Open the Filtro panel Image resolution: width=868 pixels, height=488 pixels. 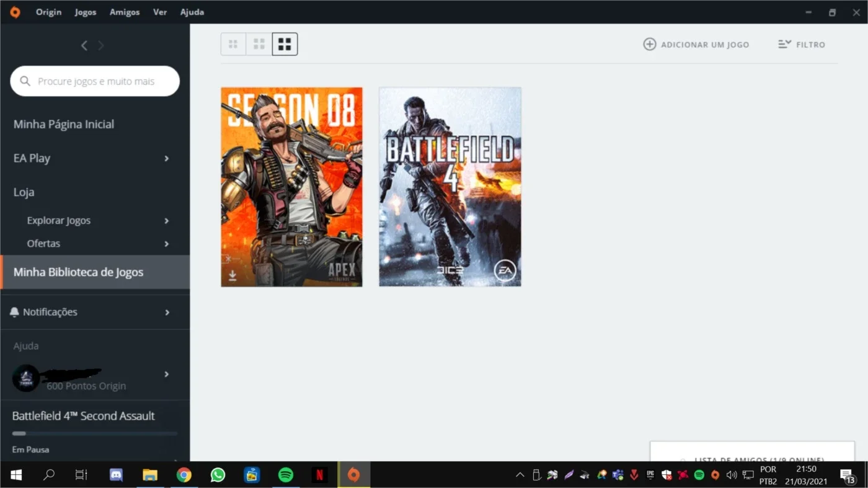802,45
